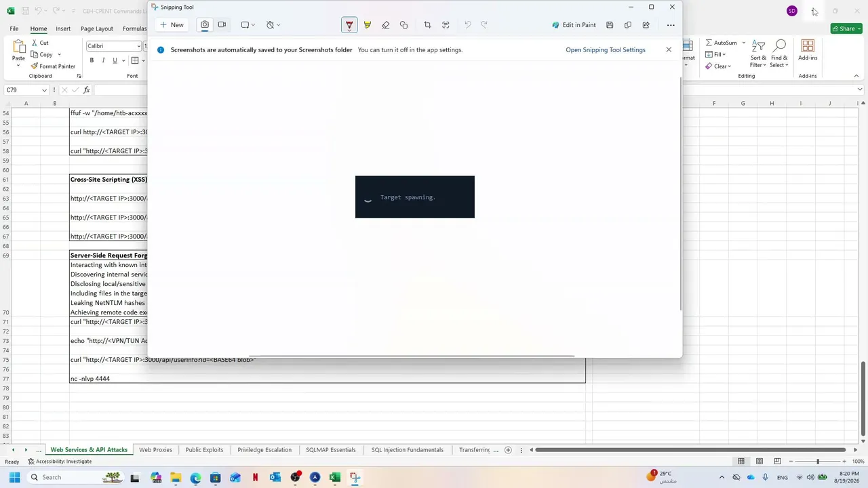
Task: Open Excel File menu
Action: click(x=14, y=28)
